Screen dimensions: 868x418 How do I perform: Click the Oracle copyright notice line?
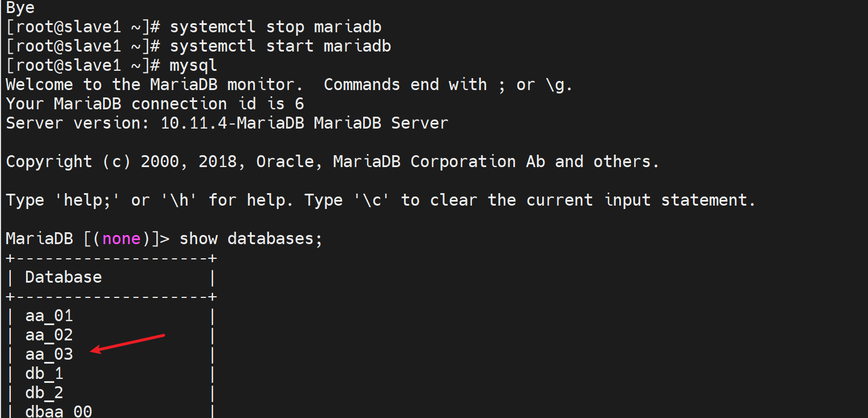332,162
